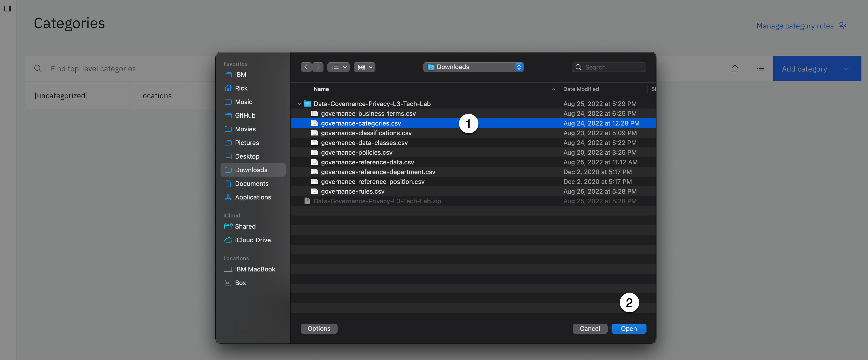Toggle the side panel icon at top left

[x=8, y=9]
